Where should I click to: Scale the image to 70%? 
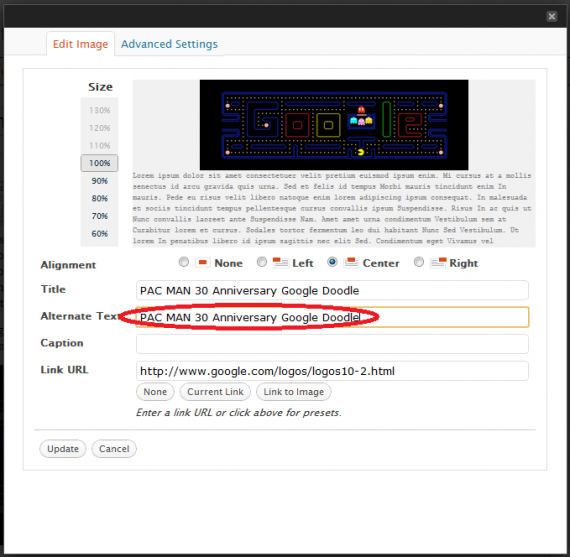point(100,216)
